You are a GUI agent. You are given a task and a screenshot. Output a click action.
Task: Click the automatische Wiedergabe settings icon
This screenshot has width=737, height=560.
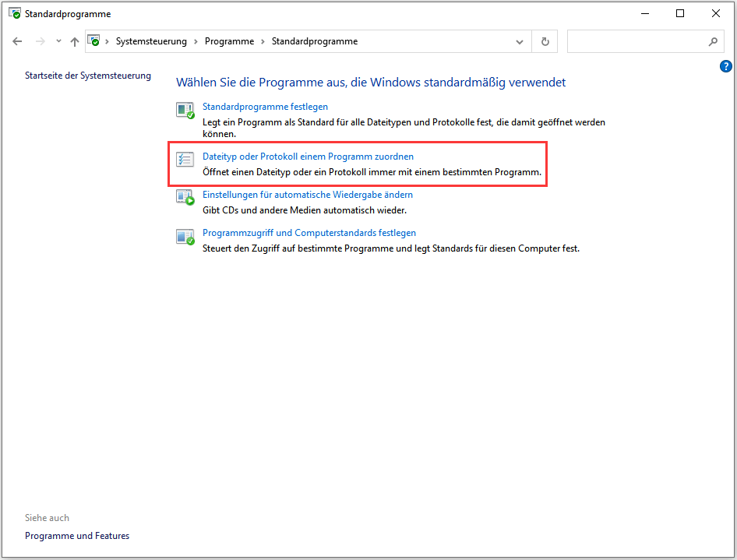(x=185, y=198)
